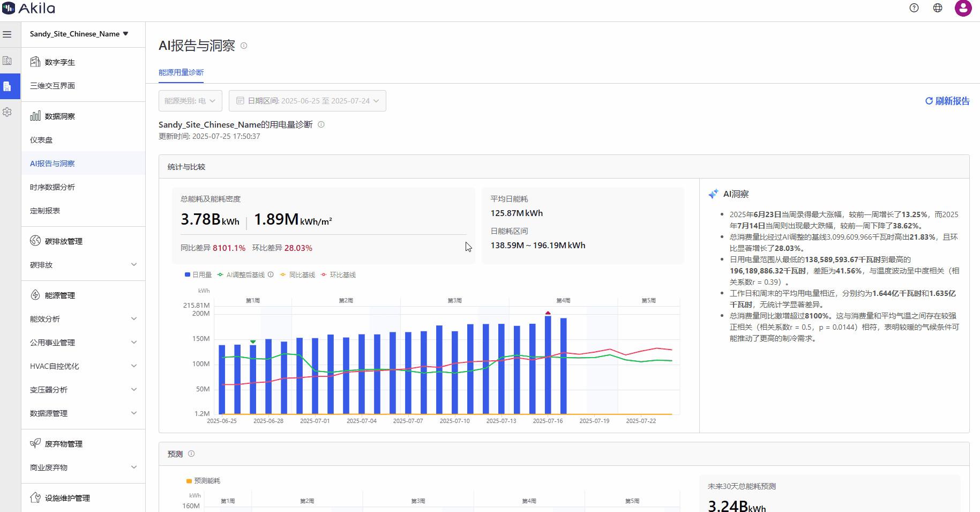Click the 3.78B kWh total consumption value

point(210,219)
